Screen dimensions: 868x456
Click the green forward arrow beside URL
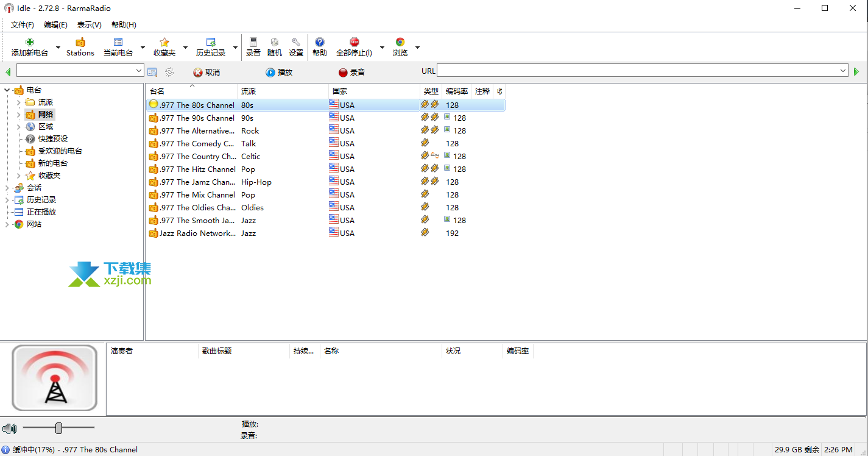[856, 72]
